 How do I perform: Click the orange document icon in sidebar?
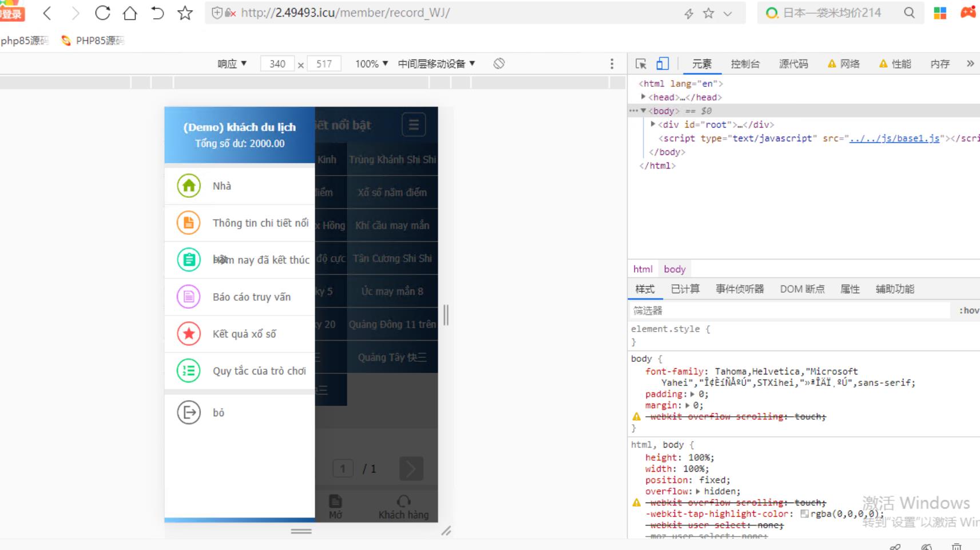point(189,223)
